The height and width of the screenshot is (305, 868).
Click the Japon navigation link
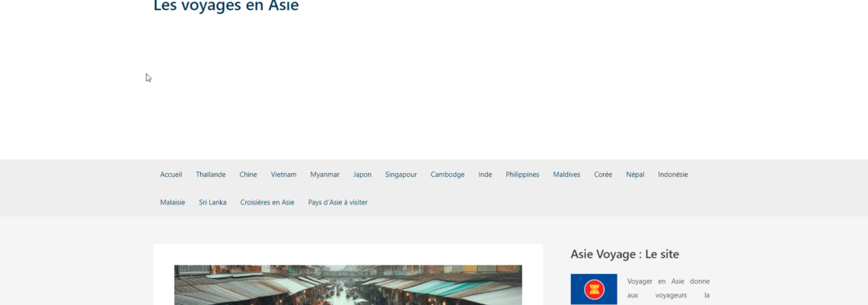(362, 174)
